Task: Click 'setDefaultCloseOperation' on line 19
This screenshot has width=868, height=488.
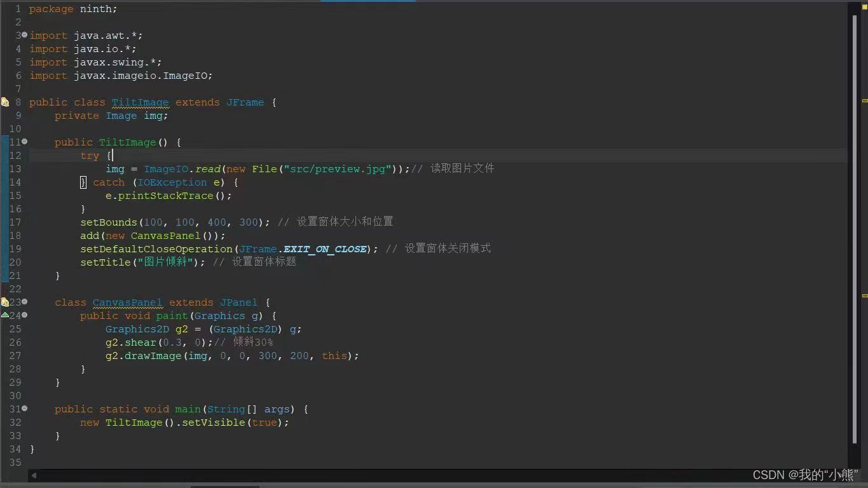Action: 156,249
